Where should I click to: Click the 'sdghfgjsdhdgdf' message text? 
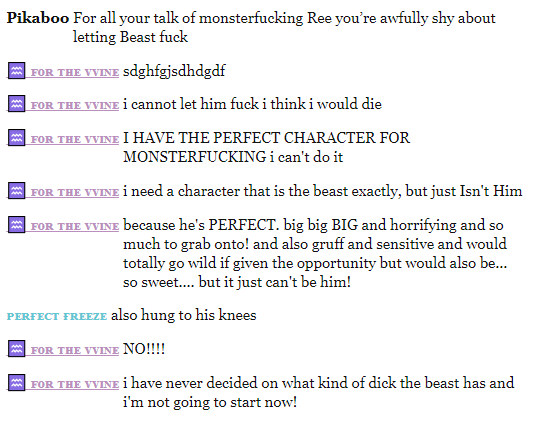[x=174, y=71]
